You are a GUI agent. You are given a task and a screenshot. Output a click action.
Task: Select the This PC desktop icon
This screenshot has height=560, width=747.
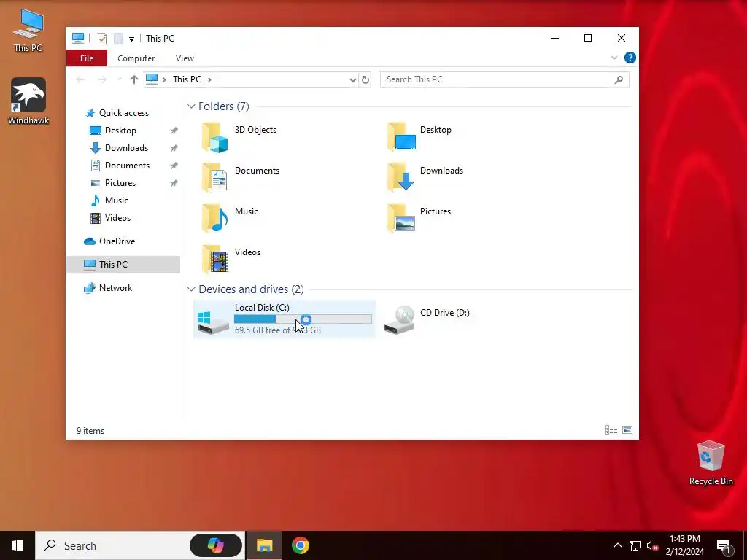point(28,30)
